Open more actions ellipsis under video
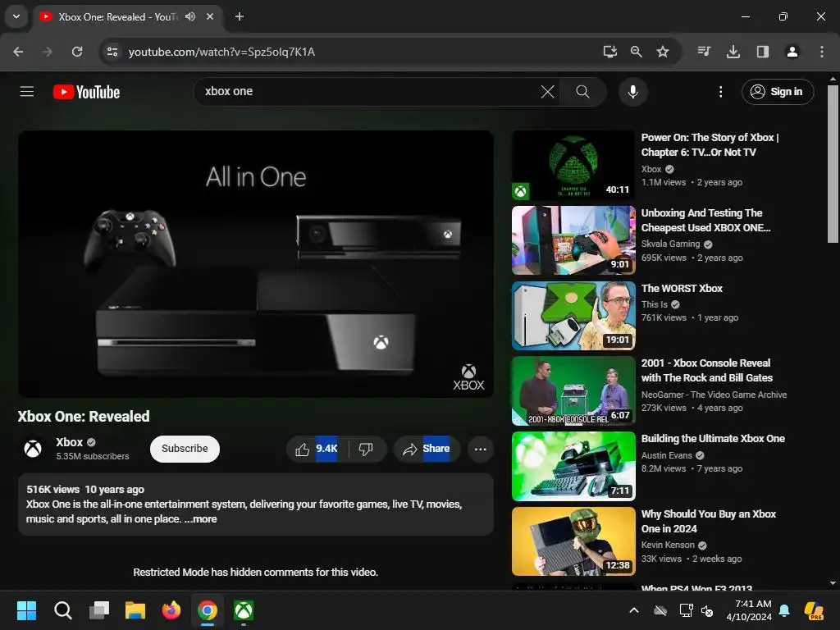 pyautogui.click(x=480, y=449)
